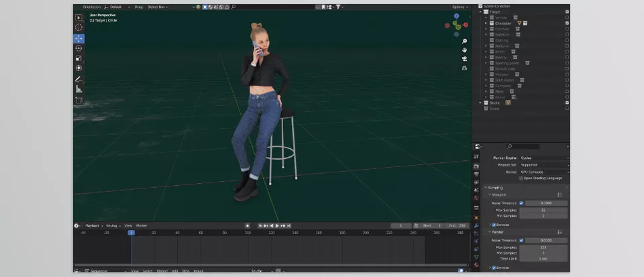Activate the Move tool

(x=79, y=39)
